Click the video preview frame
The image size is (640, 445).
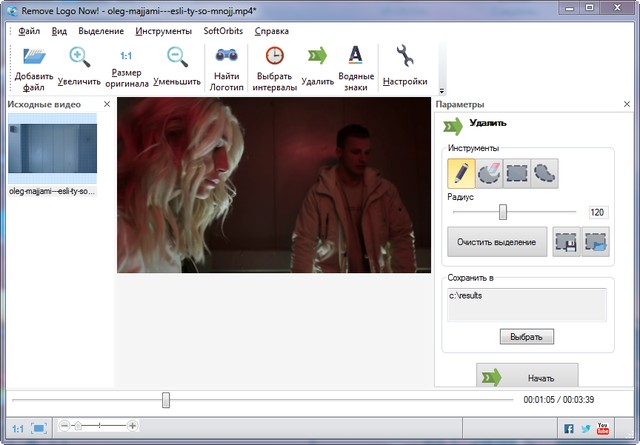[x=274, y=185]
